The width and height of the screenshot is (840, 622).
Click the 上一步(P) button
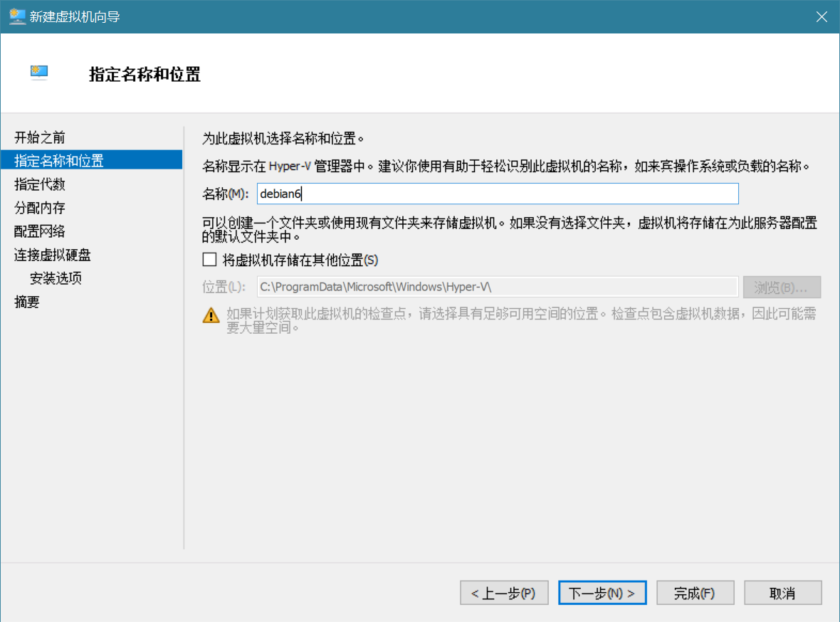[x=503, y=593]
